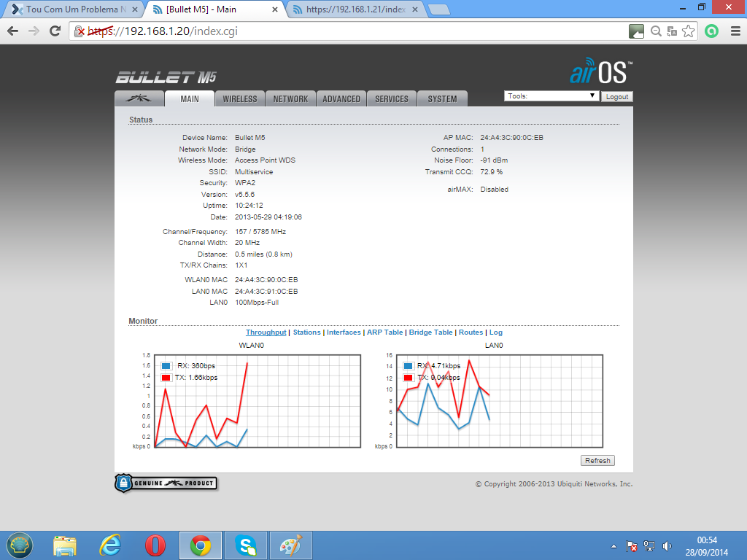Show hidden system tray icons
747x560 pixels.
pyautogui.click(x=614, y=546)
